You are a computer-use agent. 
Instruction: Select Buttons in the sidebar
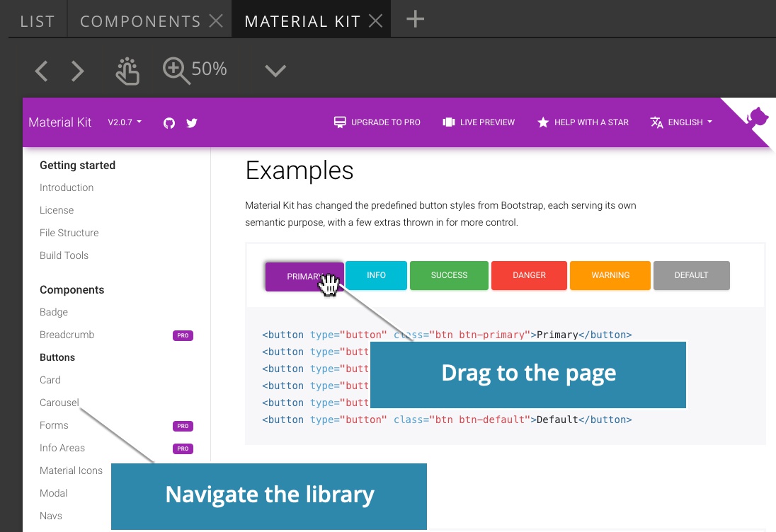(57, 357)
